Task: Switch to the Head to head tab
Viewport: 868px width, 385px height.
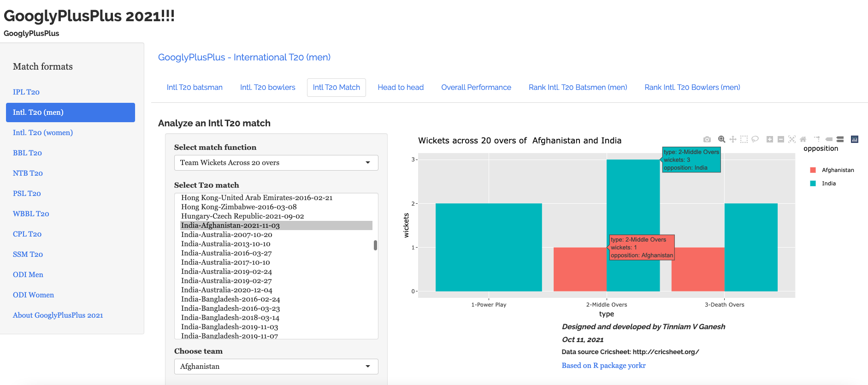Action: [x=400, y=88]
